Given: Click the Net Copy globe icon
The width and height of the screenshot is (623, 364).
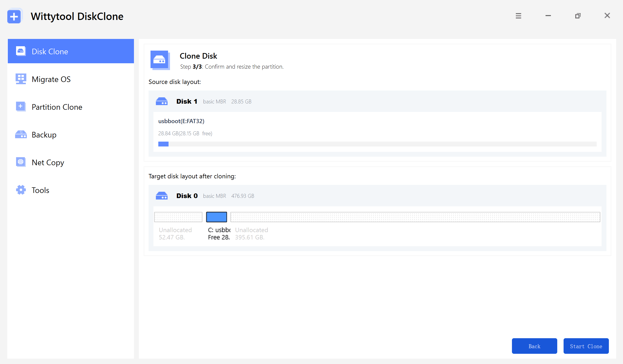Looking at the screenshot, I should 20,162.
